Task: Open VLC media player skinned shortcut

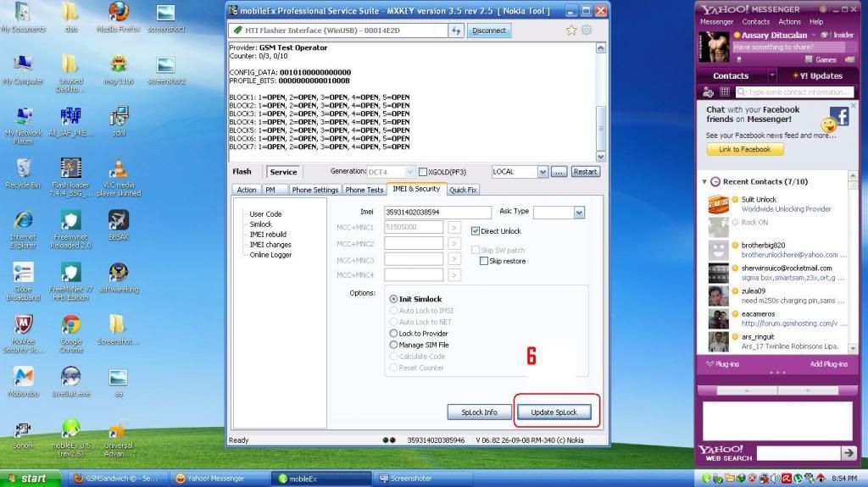Action: 119,178
